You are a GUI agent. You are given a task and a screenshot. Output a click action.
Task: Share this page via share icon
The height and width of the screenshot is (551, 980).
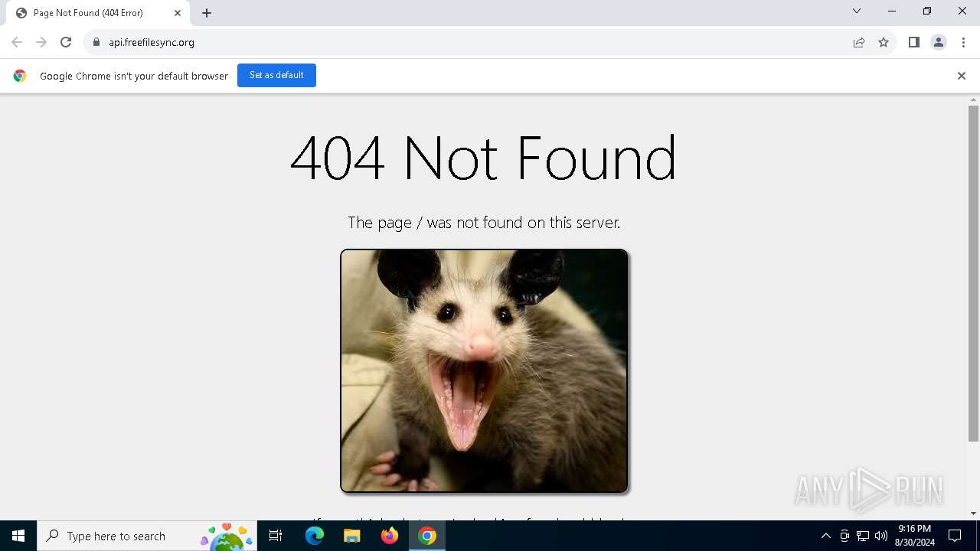[x=859, y=42]
